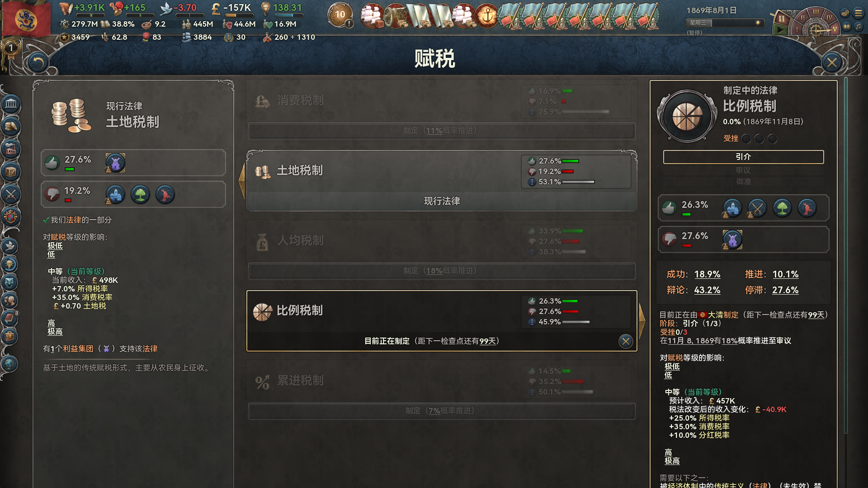
Task: Click the anchor notification icon
Action: [x=487, y=17]
